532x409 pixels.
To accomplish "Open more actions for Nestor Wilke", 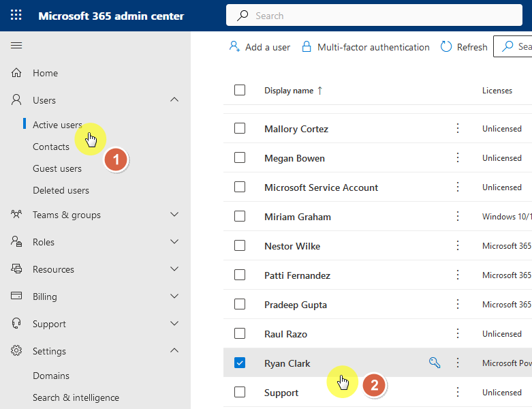I will pyautogui.click(x=458, y=245).
